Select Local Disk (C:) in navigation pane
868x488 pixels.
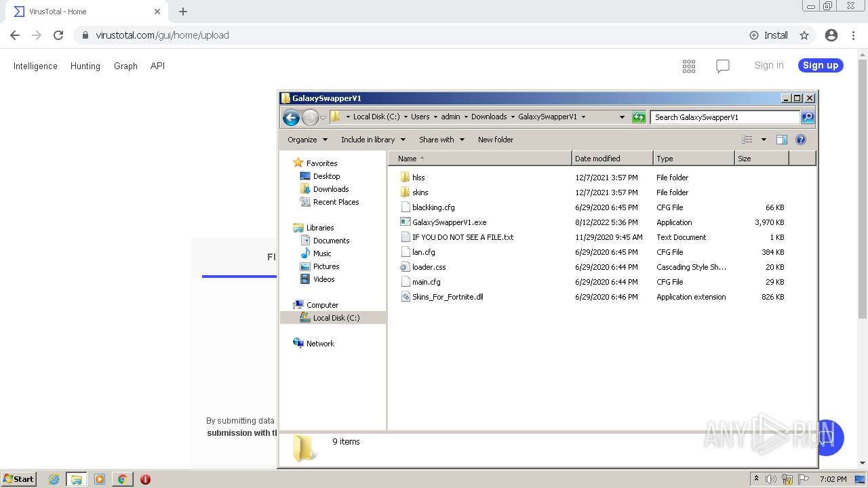point(333,318)
